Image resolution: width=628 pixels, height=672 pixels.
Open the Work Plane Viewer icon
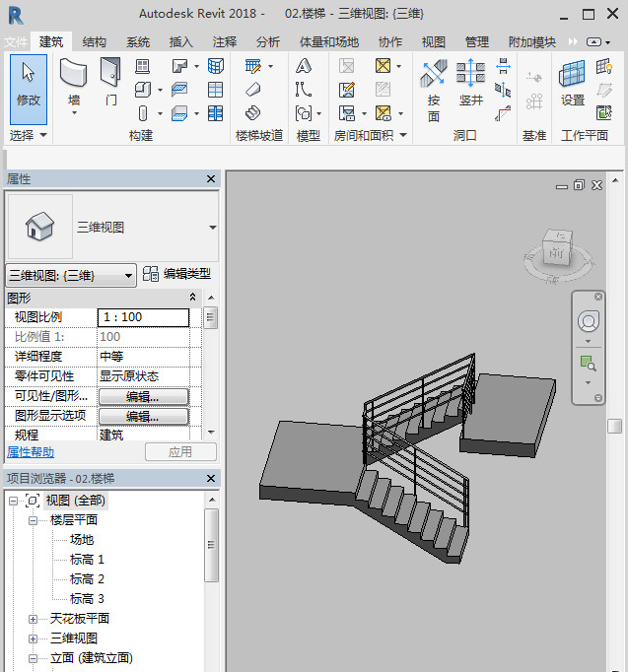[604, 113]
